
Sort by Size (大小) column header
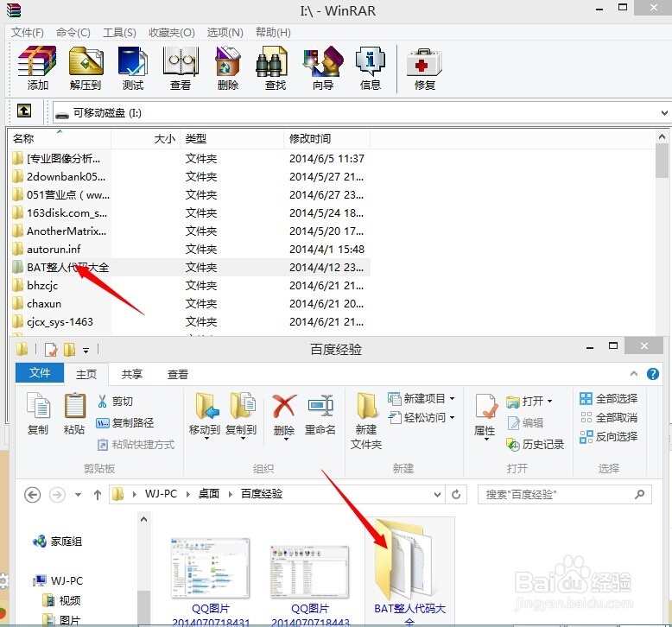pyautogui.click(x=146, y=139)
